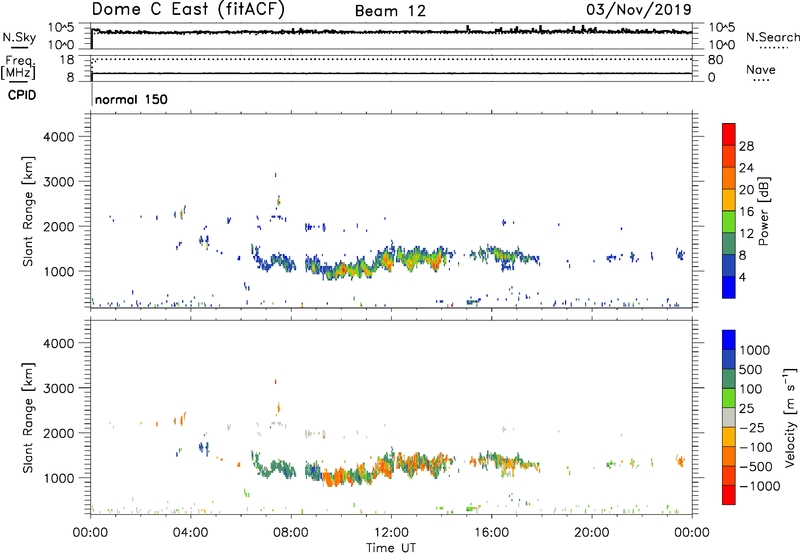This screenshot has height=554, width=800.
Task: Click the '-25' velocity colorbar tick
Action: (752, 427)
